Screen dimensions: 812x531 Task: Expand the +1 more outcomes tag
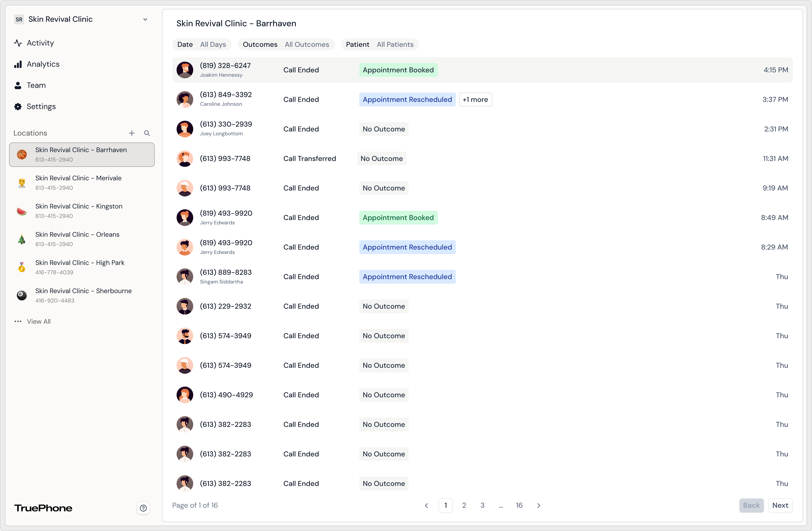[x=475, y=100]
